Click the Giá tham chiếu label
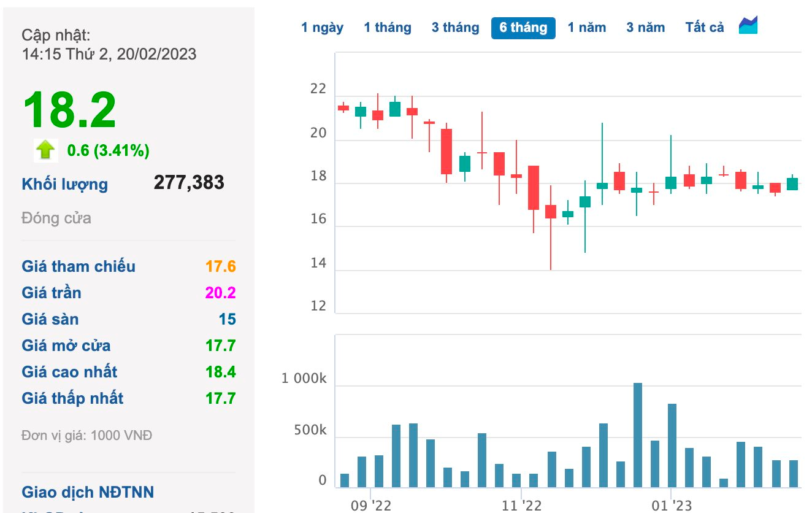812x513 pixels. pyautogui.click(x=79, y=266)
